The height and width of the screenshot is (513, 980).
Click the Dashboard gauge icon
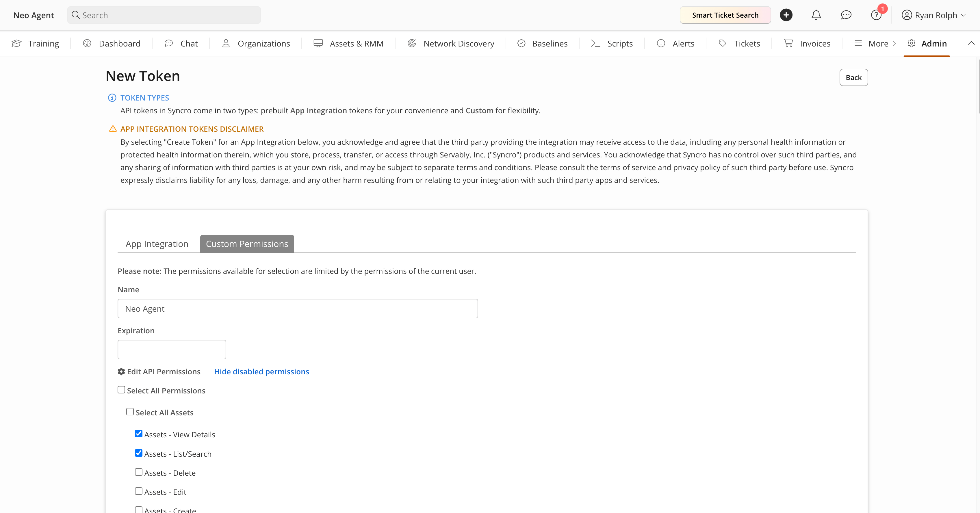[x=87, y=43]
